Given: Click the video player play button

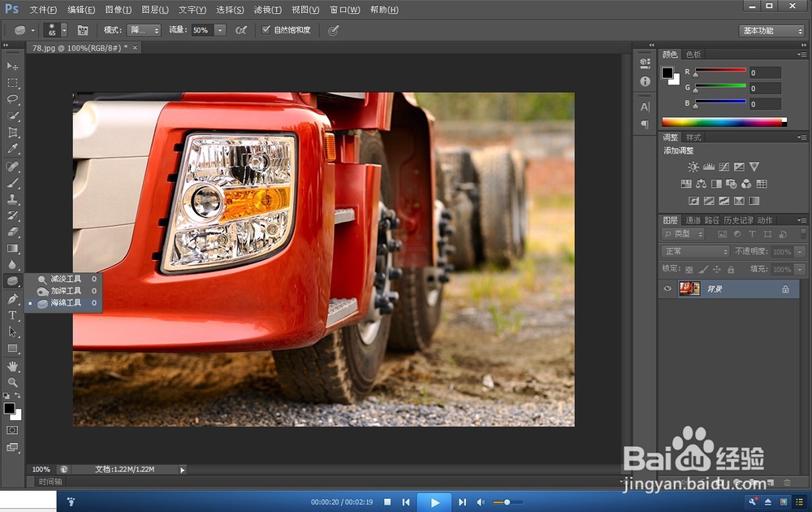Looking at the screenshot, I should tap(434, 502).
